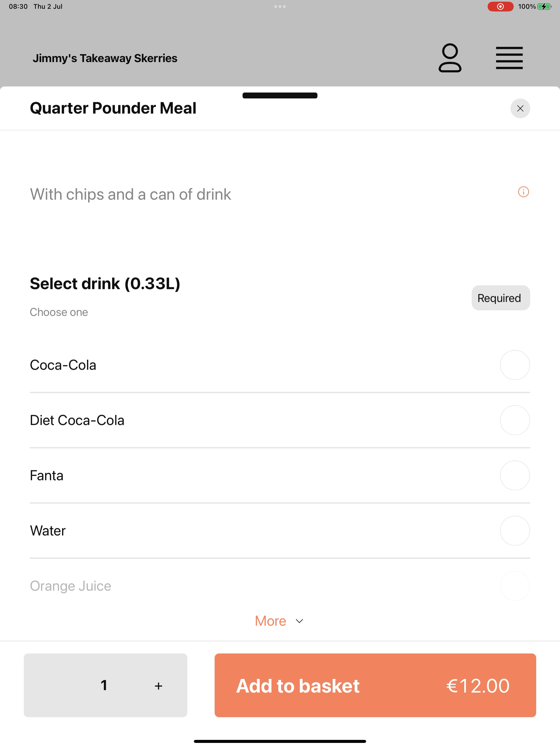Tap the orange info icon beside description
560x747 pixels.
(524, 192)
